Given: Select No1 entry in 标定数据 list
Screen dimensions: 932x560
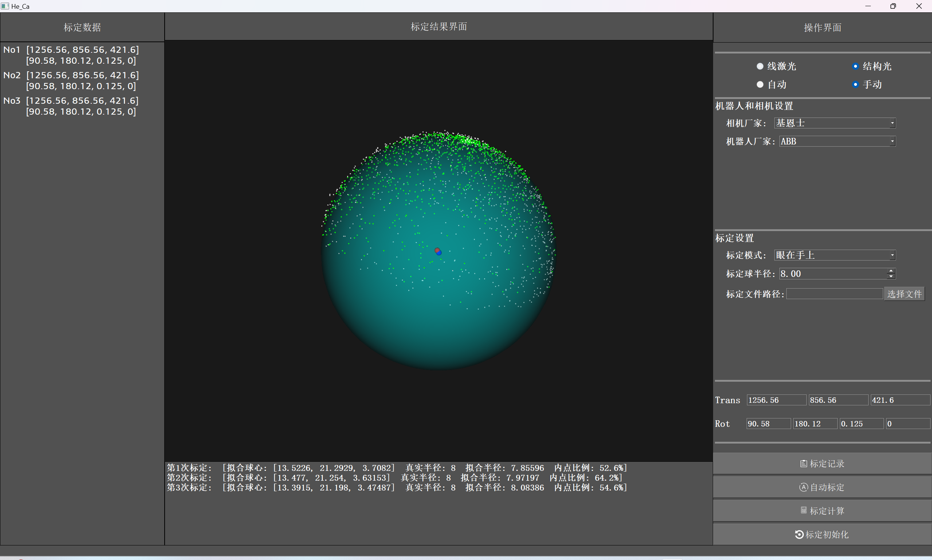Looking at the screenshot, I should click(71, 55).
